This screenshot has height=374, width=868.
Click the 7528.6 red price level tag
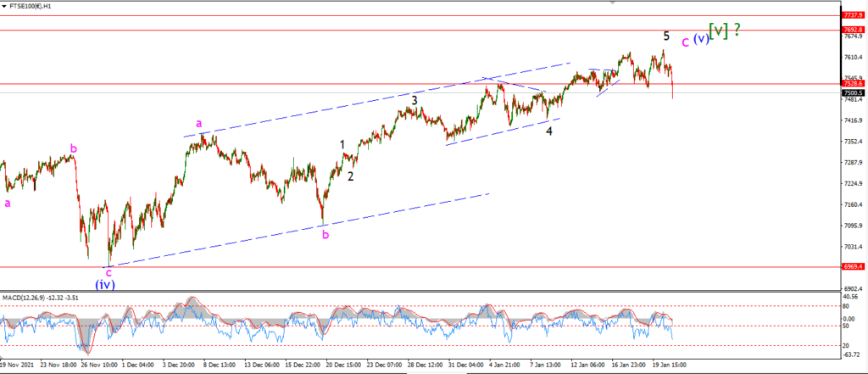pyautogui.click(x=851, y=84)
